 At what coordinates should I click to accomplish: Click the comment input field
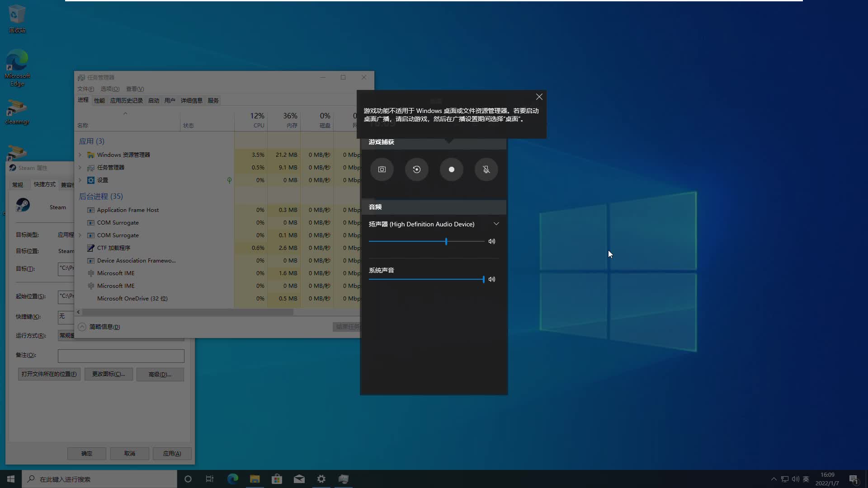(x=121, y=356)
